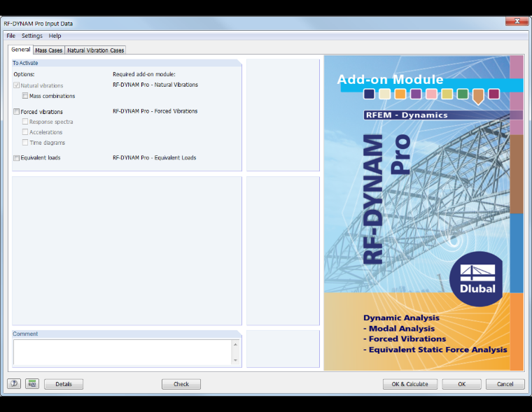Tick the Response spectra checkbox
This screenshot has height=412, width=532.
tap(25, 122)
